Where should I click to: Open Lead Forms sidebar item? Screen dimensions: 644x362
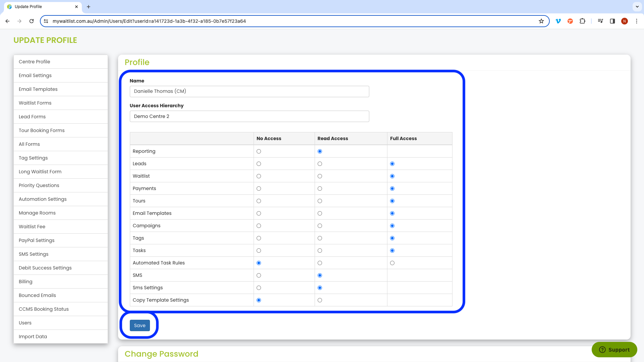tap(61, 117)
